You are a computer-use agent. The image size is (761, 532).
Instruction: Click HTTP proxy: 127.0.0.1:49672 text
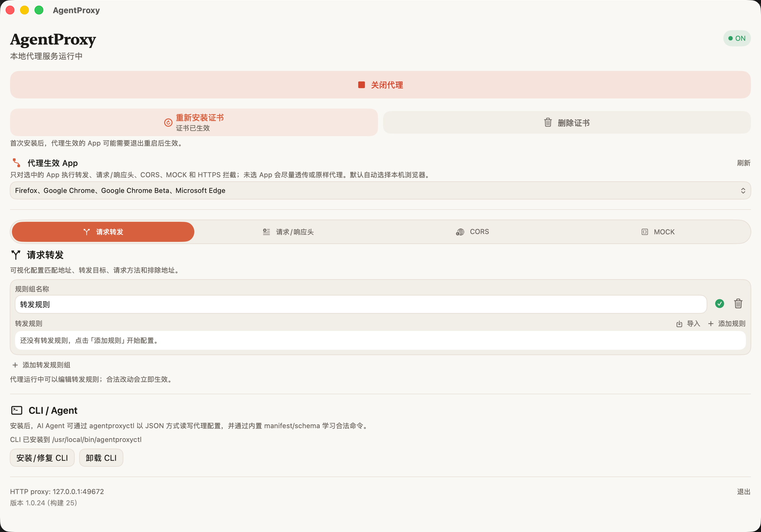point(57,492)
